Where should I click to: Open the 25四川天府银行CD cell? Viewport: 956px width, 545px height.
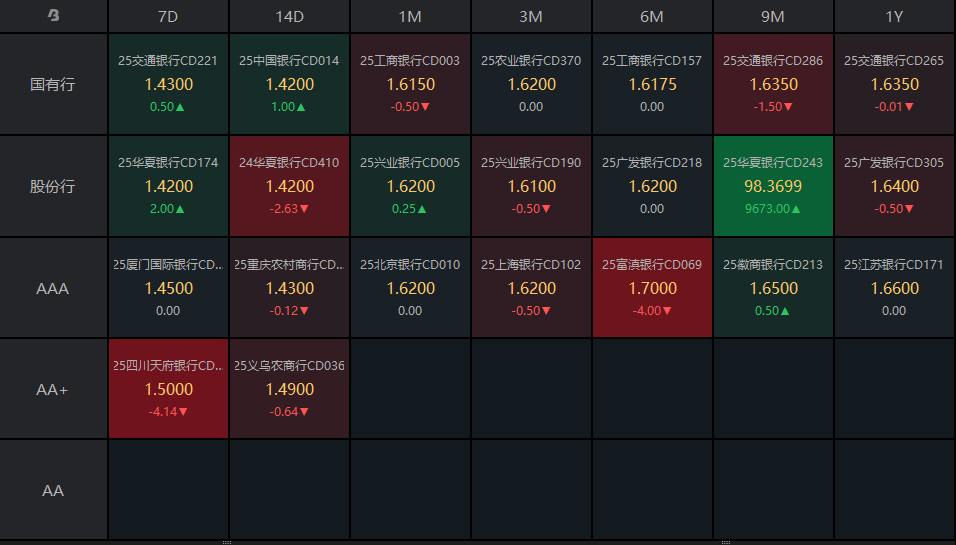tap(168, 389)
